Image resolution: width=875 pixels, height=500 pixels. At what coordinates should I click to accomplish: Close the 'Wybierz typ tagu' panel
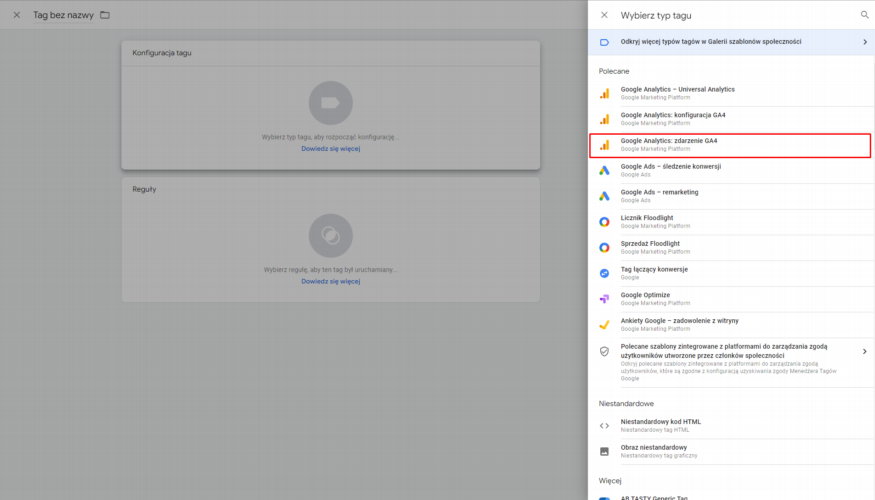pos(604,15)
